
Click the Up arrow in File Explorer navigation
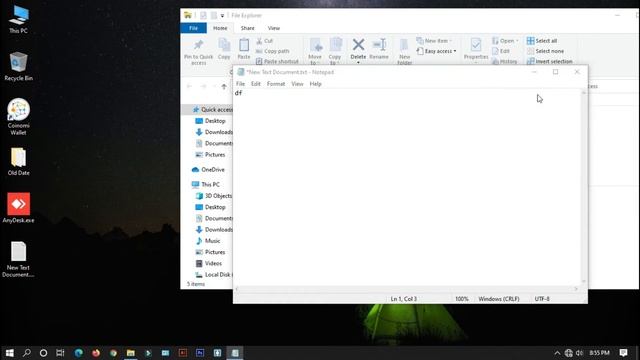(x=224, y=86)
